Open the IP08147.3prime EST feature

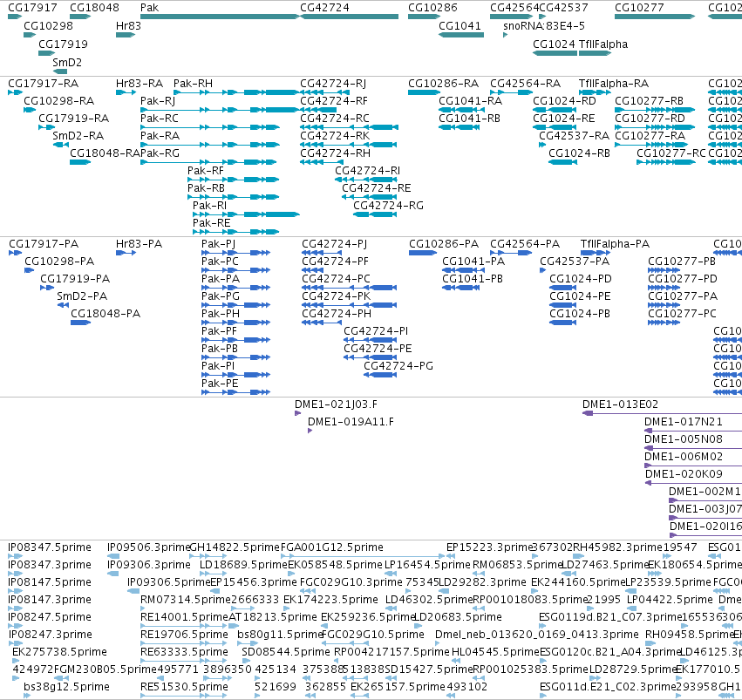[x=15, y=608]
